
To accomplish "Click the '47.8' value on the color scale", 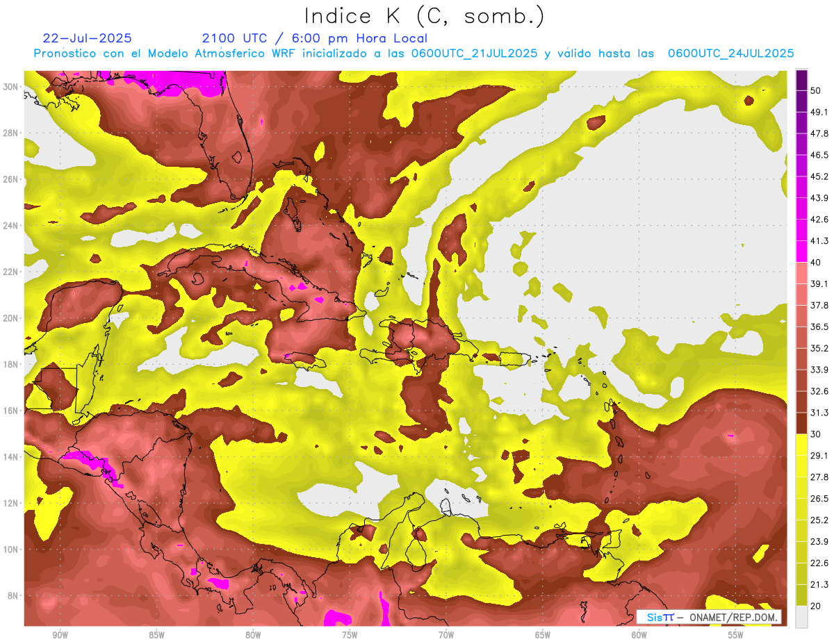I will pos(819,133).
